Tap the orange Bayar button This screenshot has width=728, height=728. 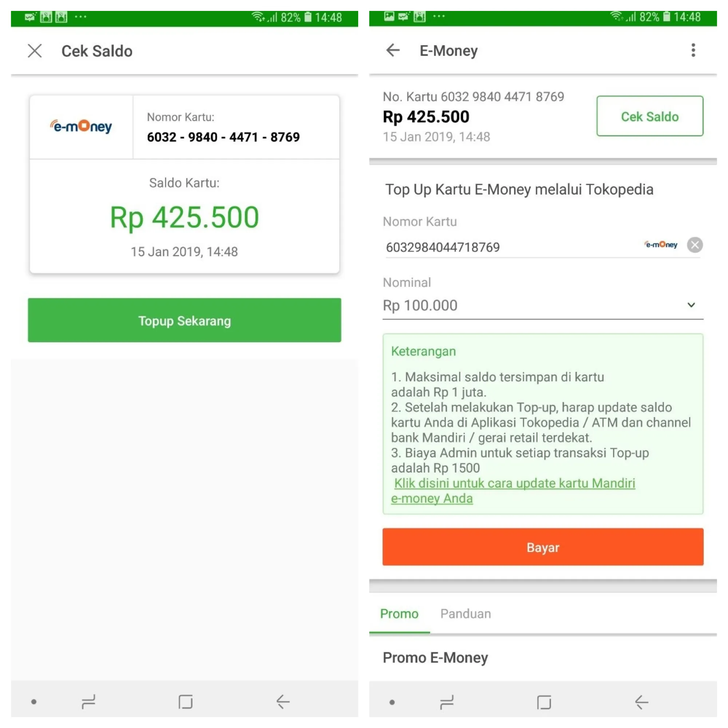coord(543,547)
